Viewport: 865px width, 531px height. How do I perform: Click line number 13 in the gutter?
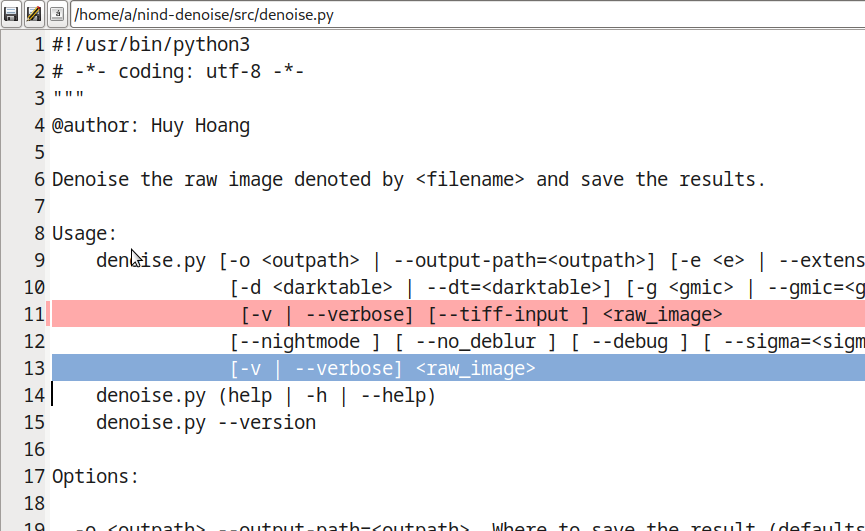[34, 369]
